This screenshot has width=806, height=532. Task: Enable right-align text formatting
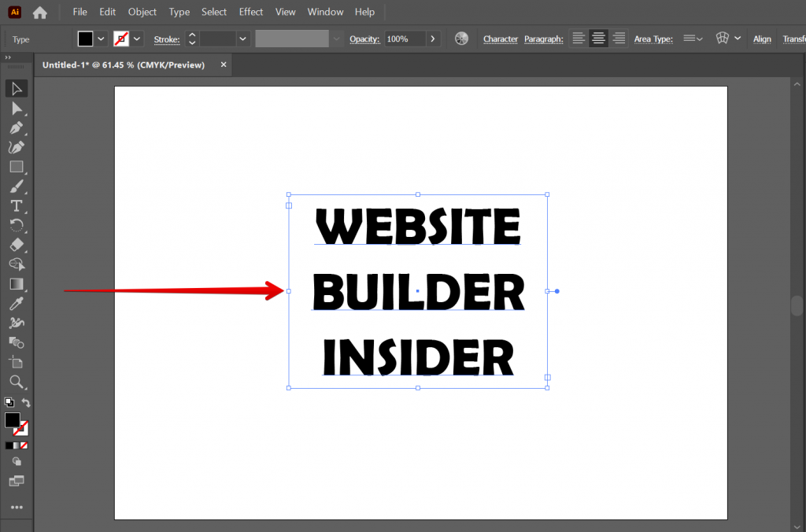pyautogui.click(x=619, y=38)
